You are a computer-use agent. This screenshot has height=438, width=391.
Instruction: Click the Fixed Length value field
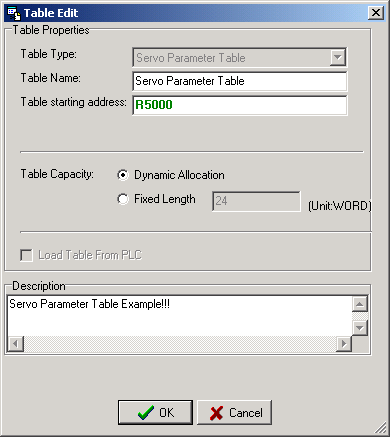[x=256, y=201]
